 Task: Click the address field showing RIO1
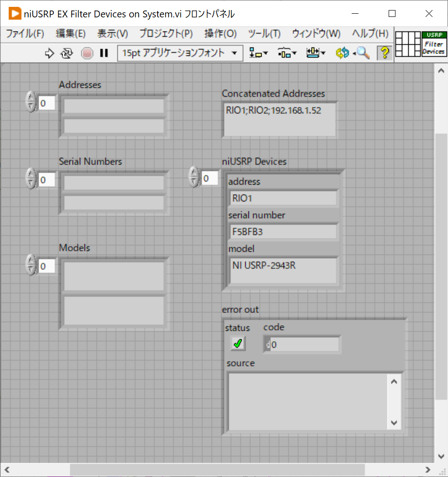[284, 198]
